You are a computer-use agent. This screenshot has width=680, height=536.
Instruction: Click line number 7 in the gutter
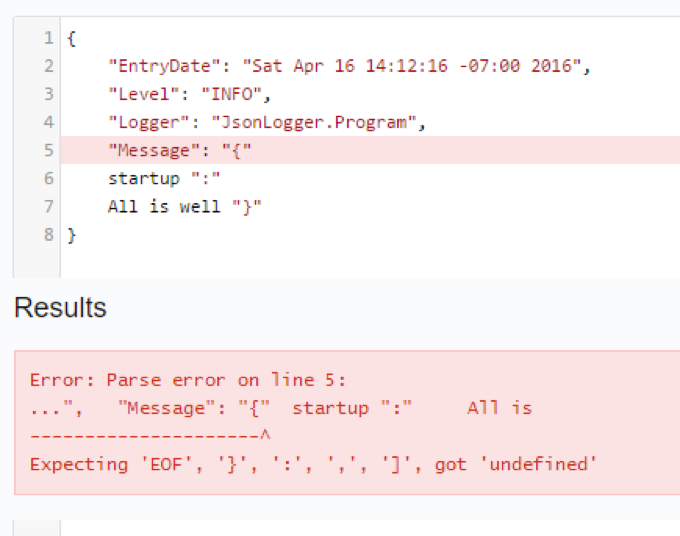pos(48,207)
